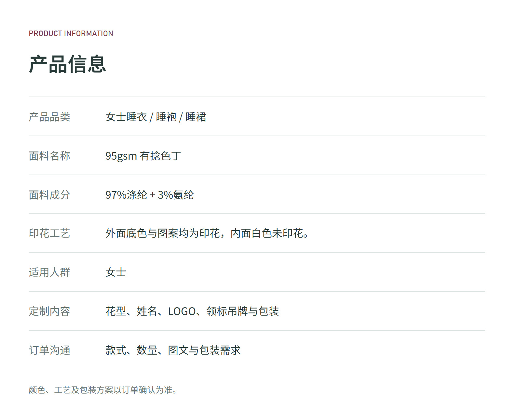Click the 面料成分 label
The height and width of the screenshot is (420, 514).
[x=49, y=195]
